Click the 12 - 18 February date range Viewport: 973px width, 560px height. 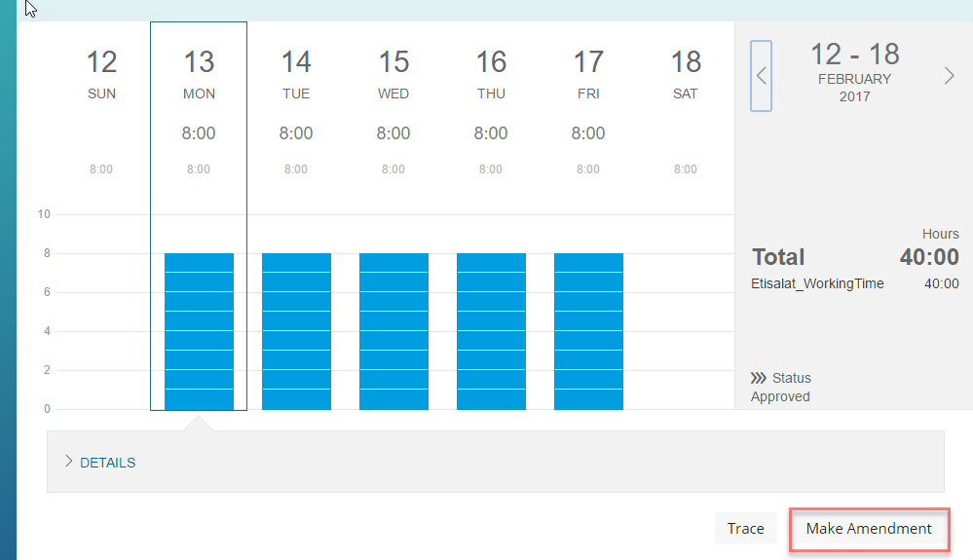855,72
